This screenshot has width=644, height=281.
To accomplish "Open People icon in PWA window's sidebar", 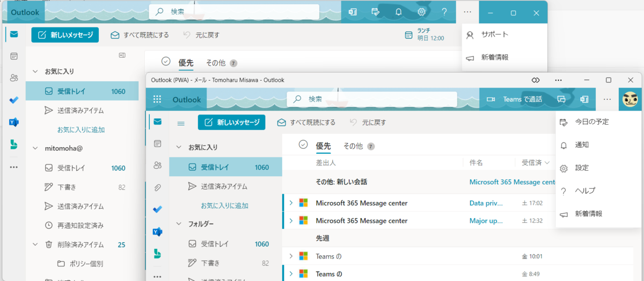I will tap(157, 165).
